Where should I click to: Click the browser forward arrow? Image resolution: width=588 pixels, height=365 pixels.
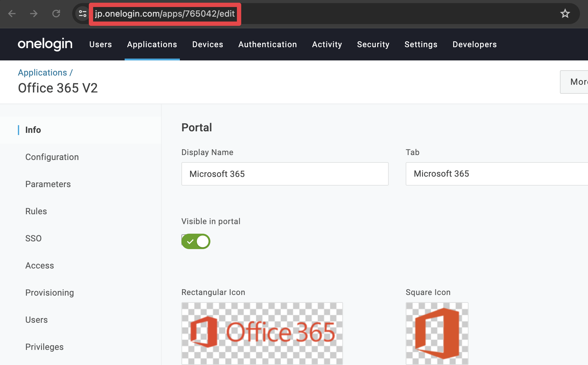[x=34, y=14]
